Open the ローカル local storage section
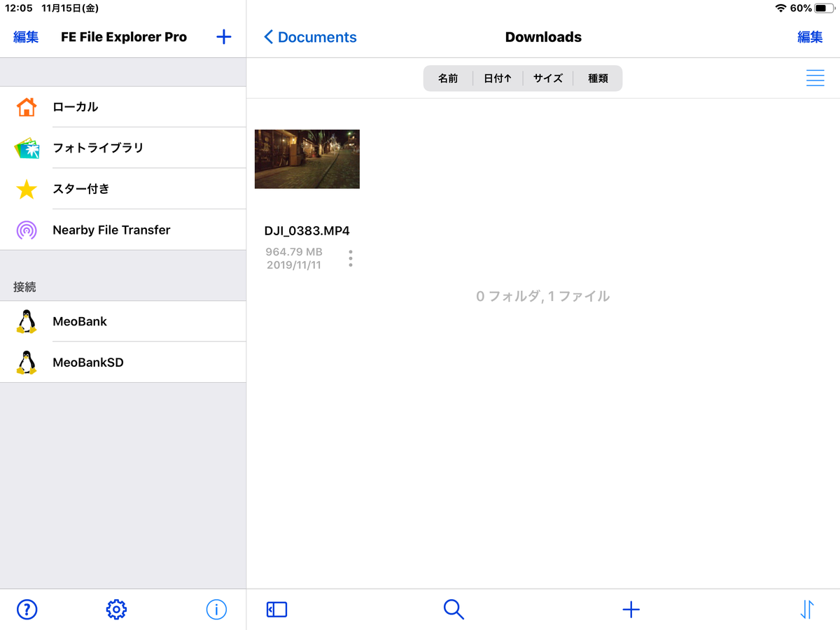Screen dimensions: 840x630 tap(77, 106)
